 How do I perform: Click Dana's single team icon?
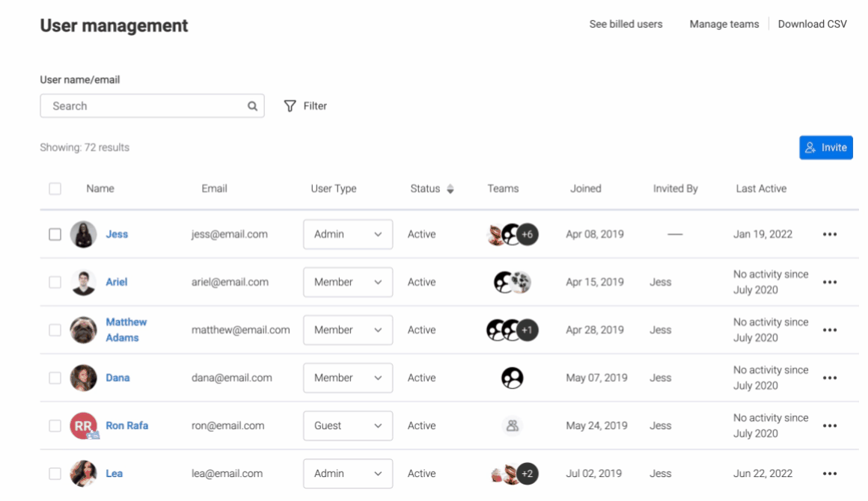click(512, 378)
